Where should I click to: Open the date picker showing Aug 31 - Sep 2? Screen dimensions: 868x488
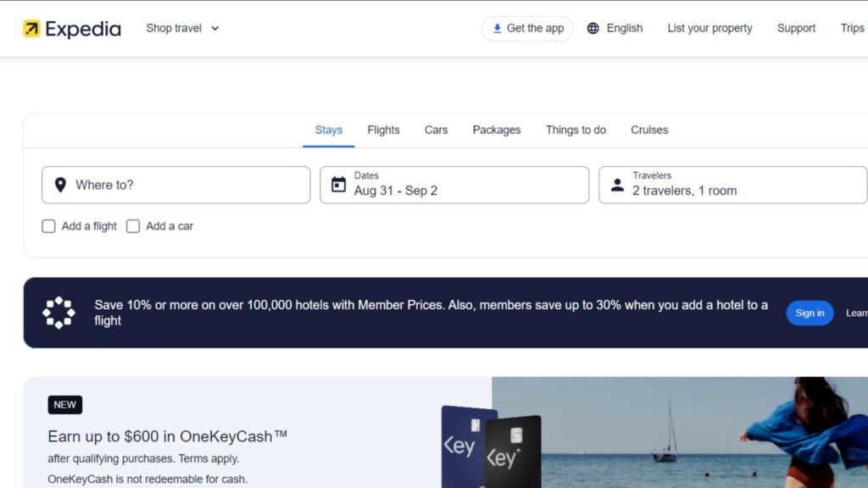(x=453, y=185)
